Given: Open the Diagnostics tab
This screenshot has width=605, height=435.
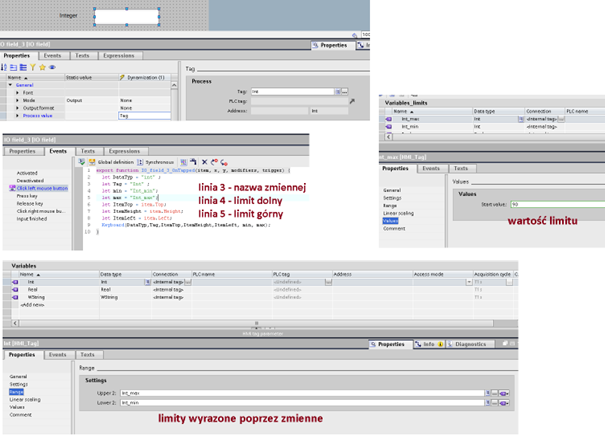Looking at the screenshot, I should click(x=469, y=344).
